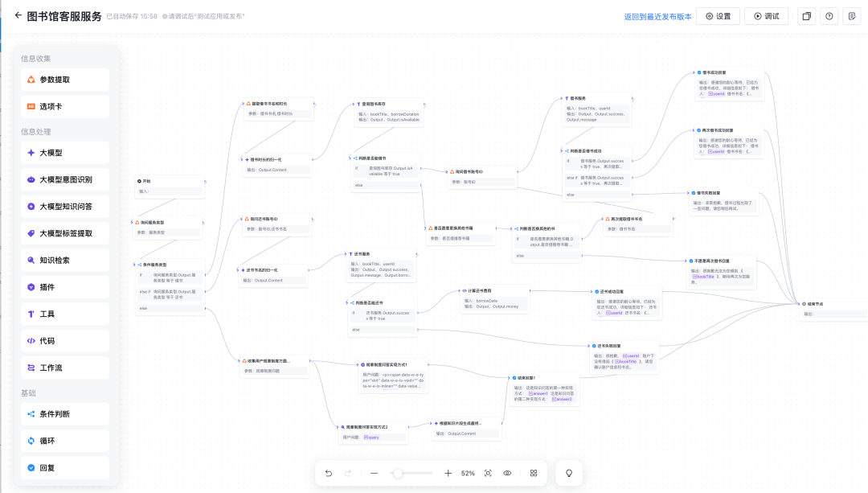Click the fit-to-screen icon in bottom toolbar
868x493 pixels.
coord(488,473)
